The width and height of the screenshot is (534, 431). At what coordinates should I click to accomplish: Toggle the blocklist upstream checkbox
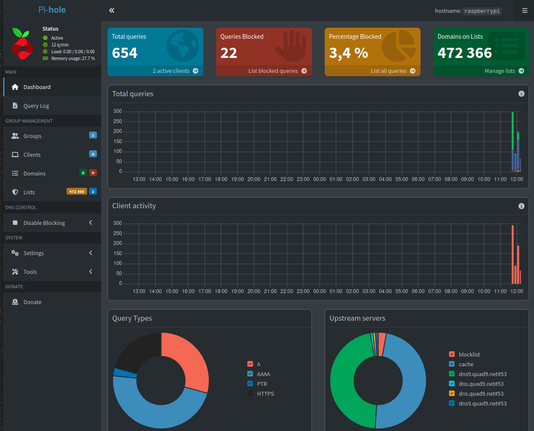coord(452,354)
